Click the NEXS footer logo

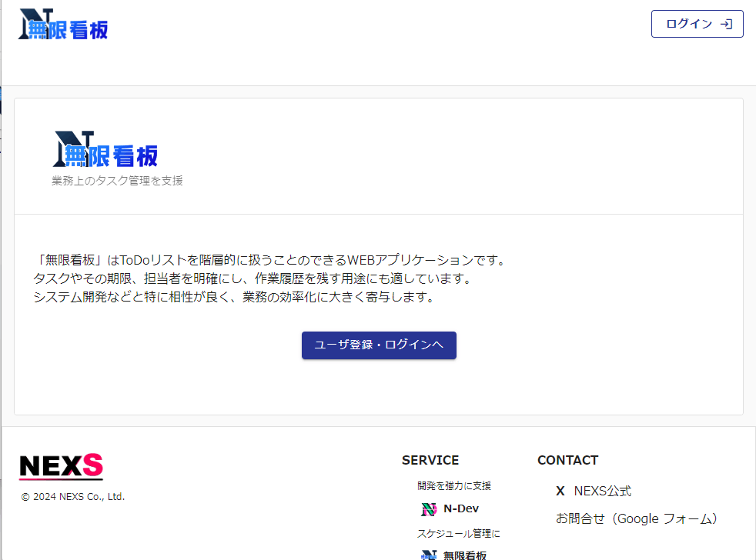pyautogui.click(x=62, y=466)
